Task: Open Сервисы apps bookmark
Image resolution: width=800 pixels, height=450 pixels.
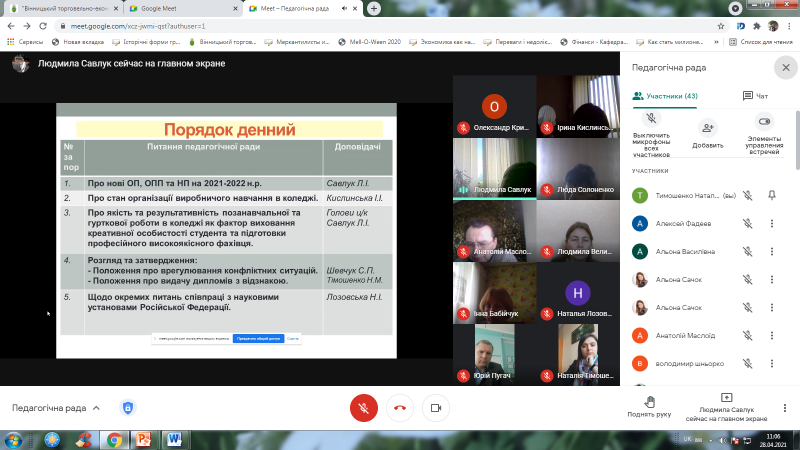Action: [26, 42]
